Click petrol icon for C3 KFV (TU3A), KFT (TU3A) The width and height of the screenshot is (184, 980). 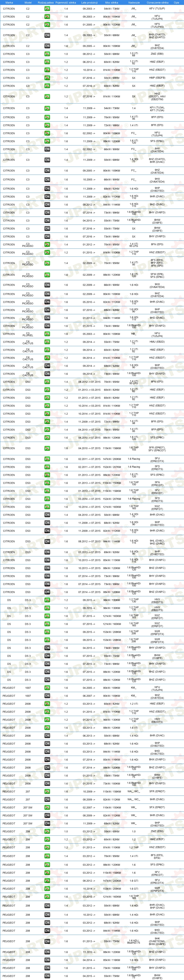47,108
